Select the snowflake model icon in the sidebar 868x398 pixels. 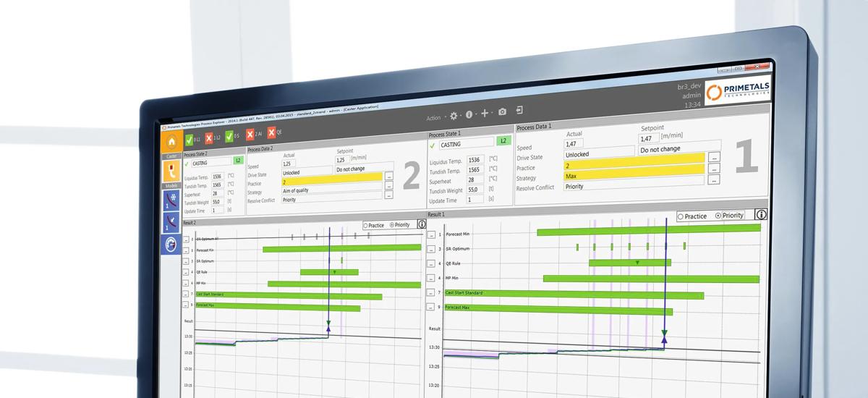(x=172, y=199)
